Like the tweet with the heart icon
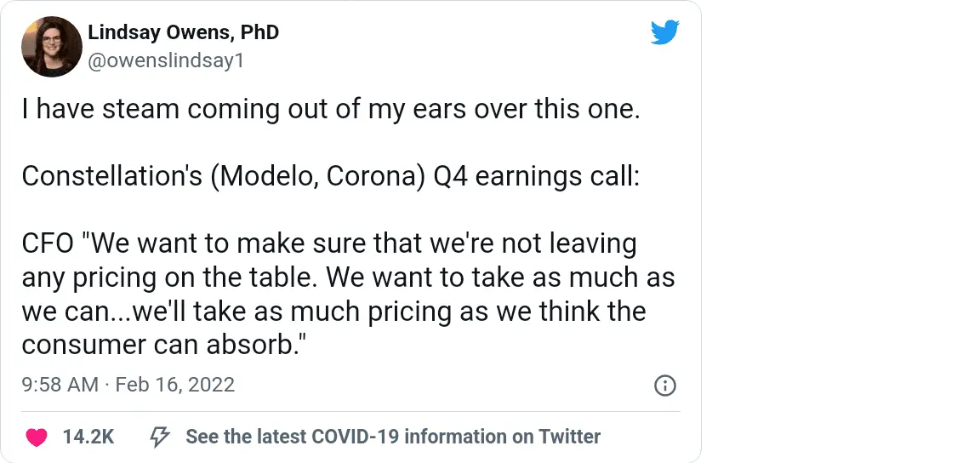Screen dimensions: 980x463 (x=36, y=437)
